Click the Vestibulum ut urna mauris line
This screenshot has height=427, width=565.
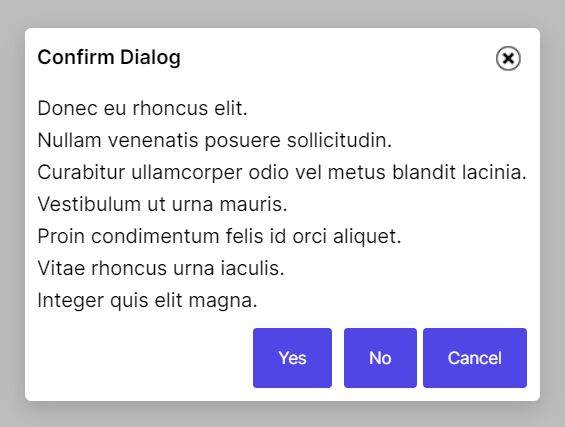(163, 204)
